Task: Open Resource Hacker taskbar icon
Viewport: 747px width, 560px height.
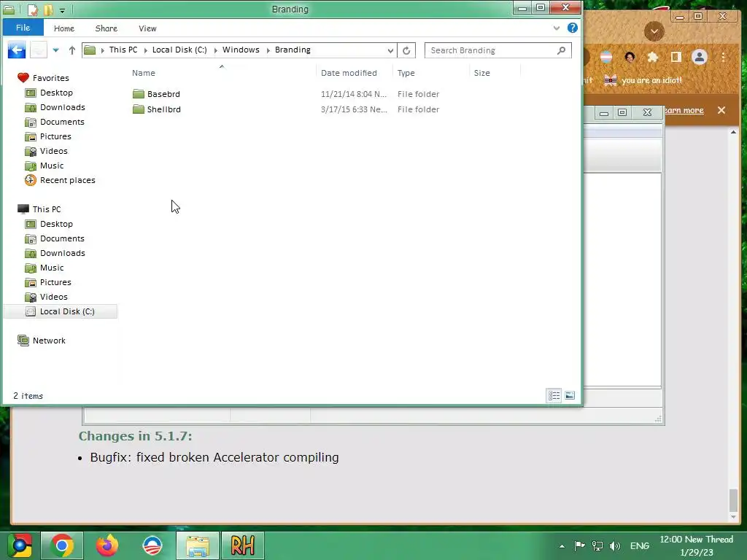Action: (242, 545)
